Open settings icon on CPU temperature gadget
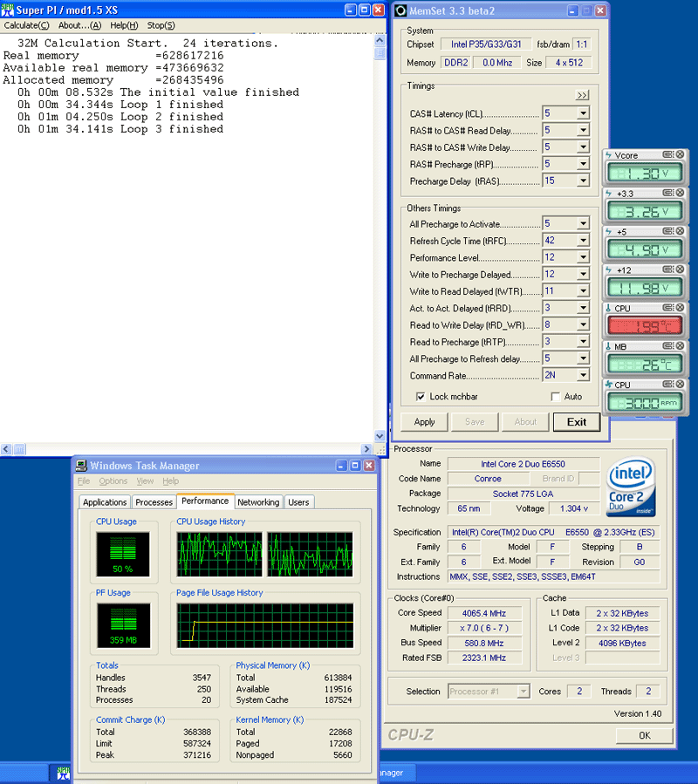This screenshot has width=698, height=784. [x=668, y=309]
